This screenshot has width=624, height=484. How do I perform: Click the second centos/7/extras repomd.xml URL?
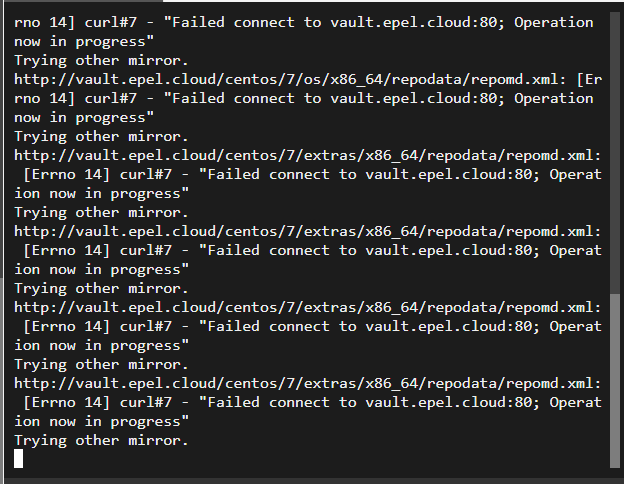(x=307, y=232)
